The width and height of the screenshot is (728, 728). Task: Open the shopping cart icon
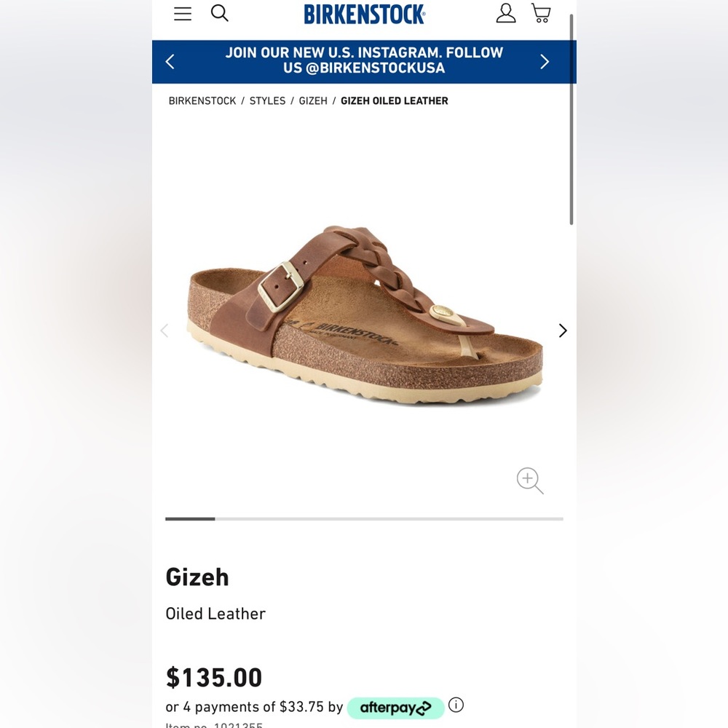tap(541, 13)
